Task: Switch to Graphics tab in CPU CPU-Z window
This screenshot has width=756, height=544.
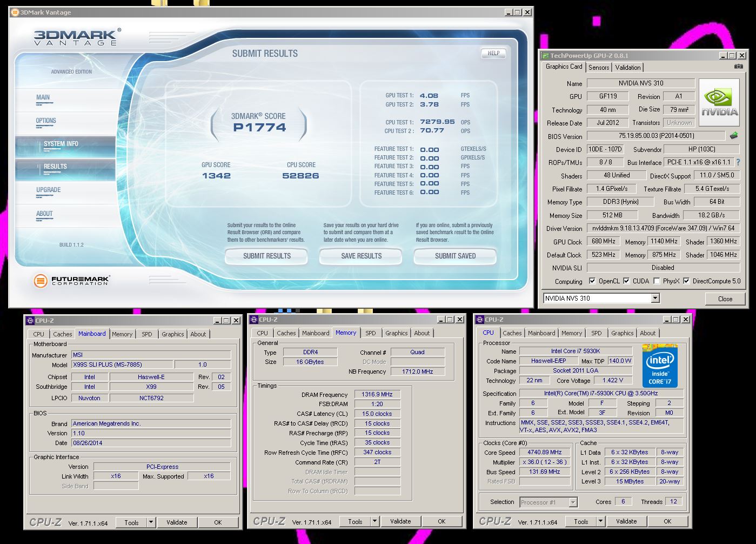Action: click(623, 333)
